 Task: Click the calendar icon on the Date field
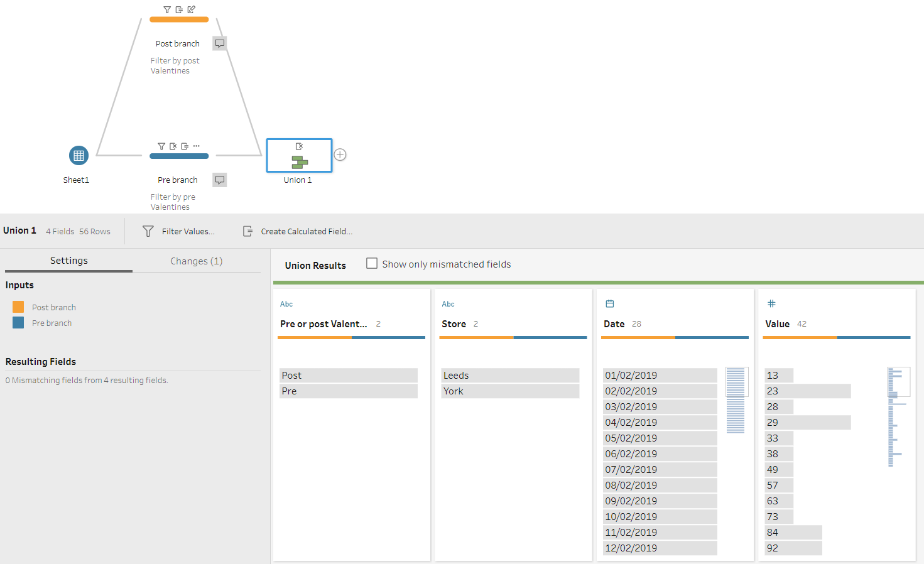click(609, 303)
